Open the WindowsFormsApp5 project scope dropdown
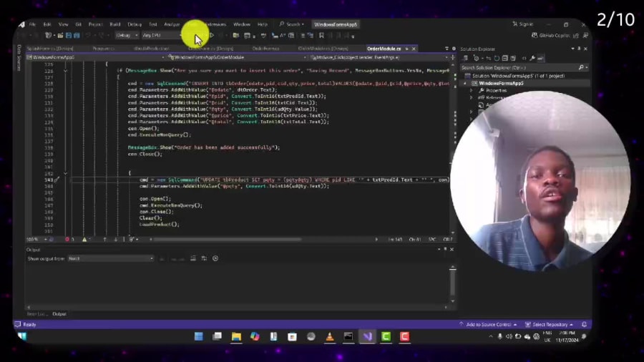This screenshot has width=644, height=362. click(x=95, y=57)
